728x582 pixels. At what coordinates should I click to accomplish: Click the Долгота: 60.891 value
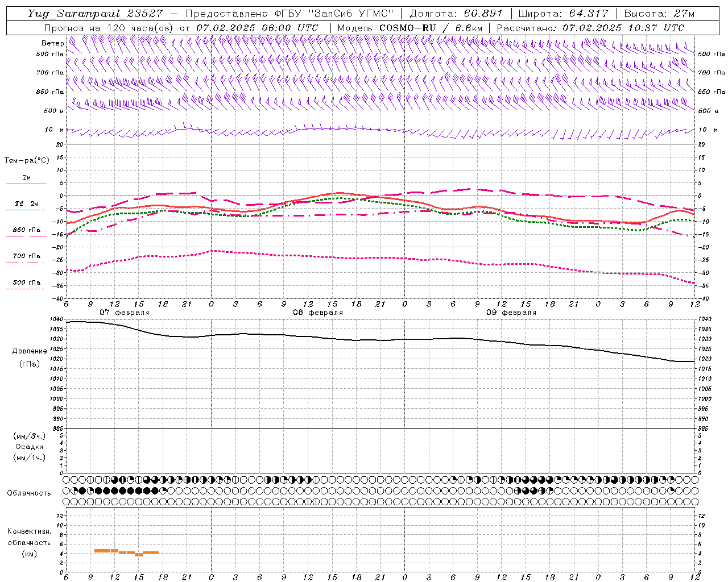click(456, 14)
